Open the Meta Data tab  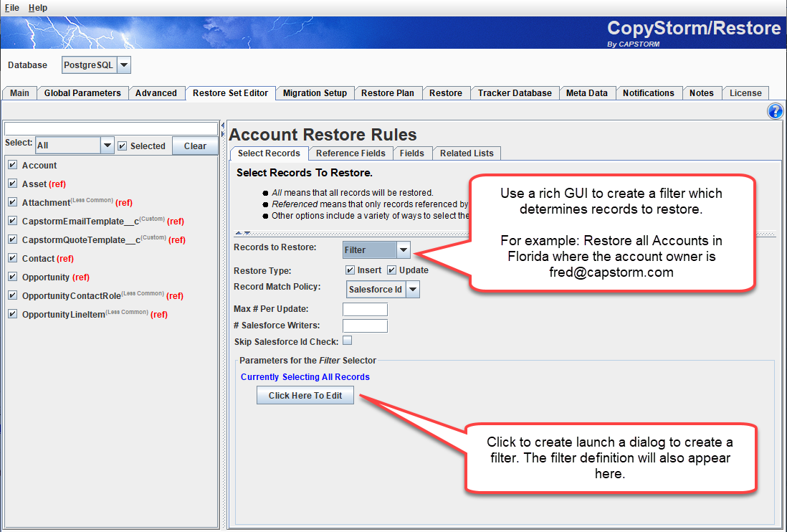click(587, 93)
